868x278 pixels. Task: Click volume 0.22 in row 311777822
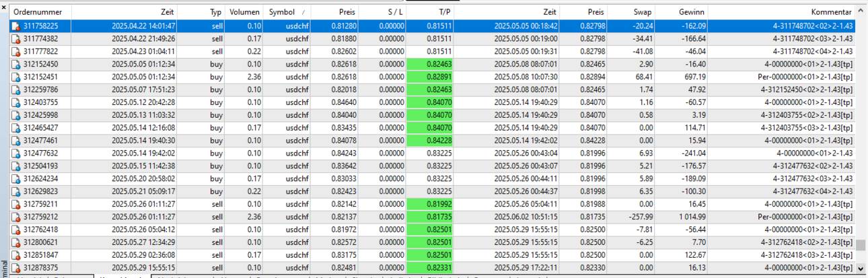pyautogui.click(x=254, y=51)
